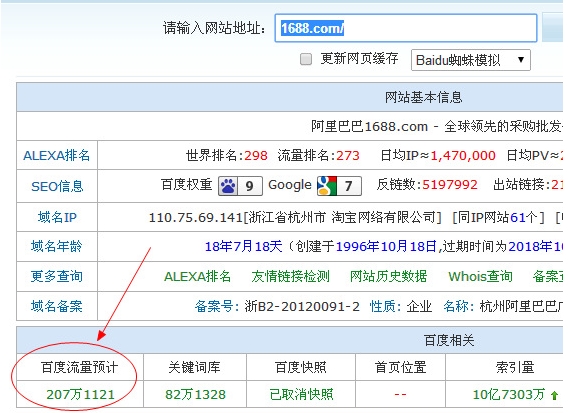
Task: Click the 百度流量预计 column header
Action: [80, 367]
